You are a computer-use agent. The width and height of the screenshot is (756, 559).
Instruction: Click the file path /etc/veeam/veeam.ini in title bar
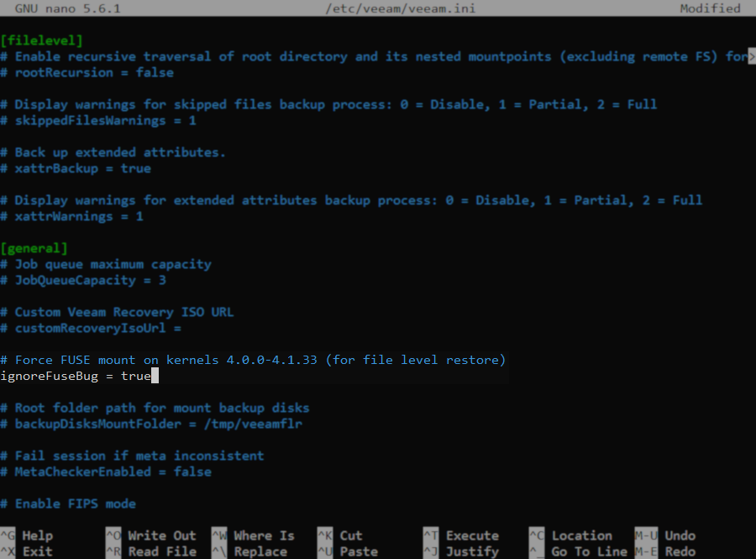pos(401,8)
